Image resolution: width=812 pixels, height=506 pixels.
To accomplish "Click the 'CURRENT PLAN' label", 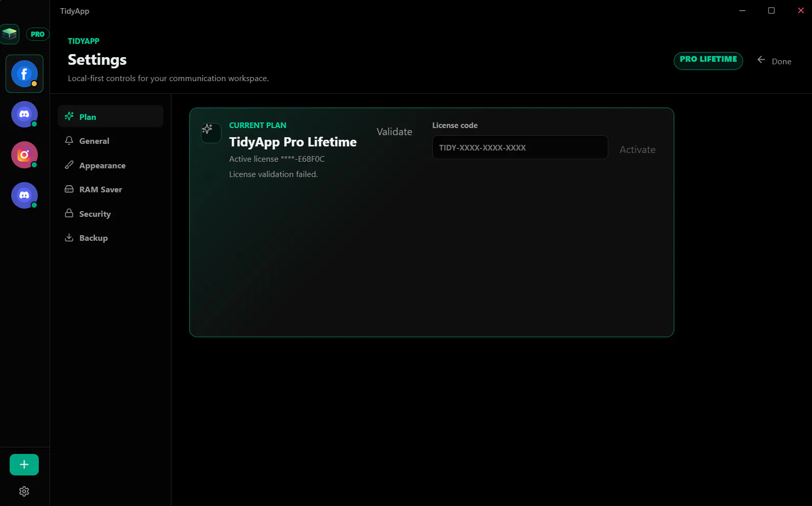I will pos(258,125).
